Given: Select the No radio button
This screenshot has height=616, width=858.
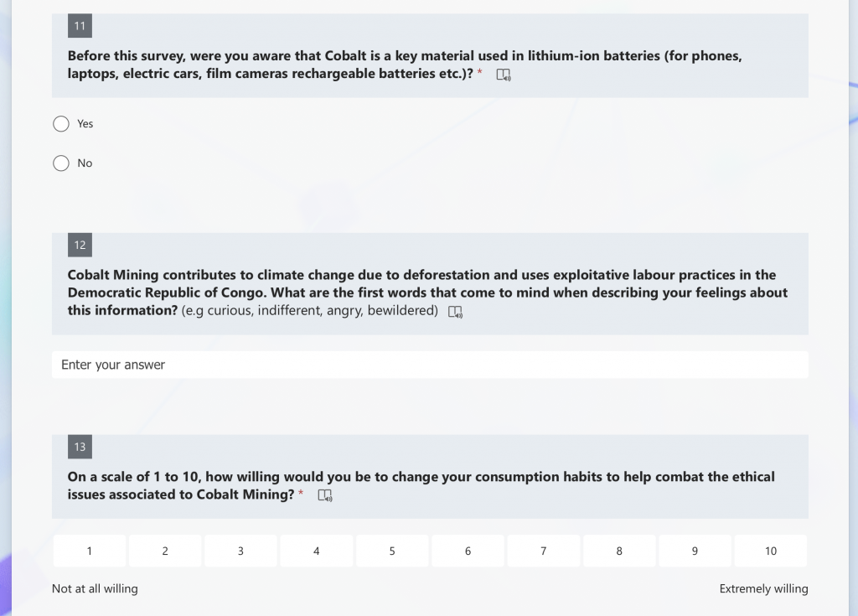Looking at the screenshot, I should (61, 163).
